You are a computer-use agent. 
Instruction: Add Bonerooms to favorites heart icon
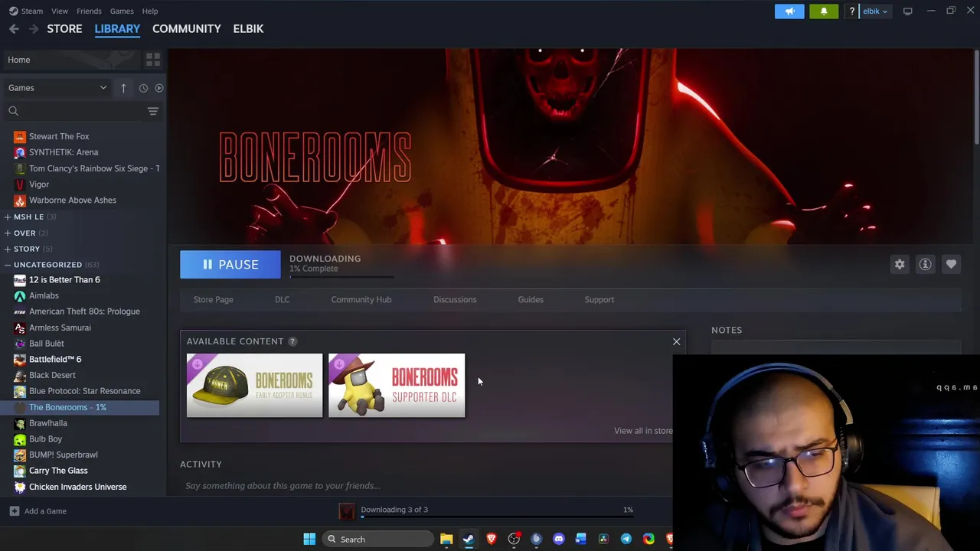coord(951,265)
